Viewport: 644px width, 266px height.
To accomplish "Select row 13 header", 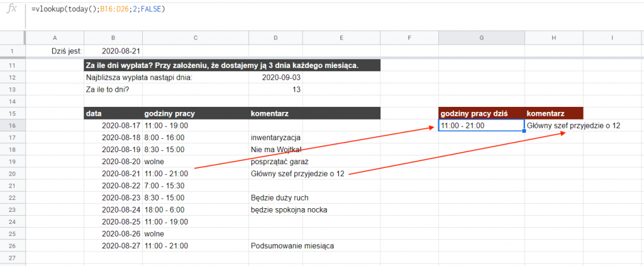I will (13, 89).
